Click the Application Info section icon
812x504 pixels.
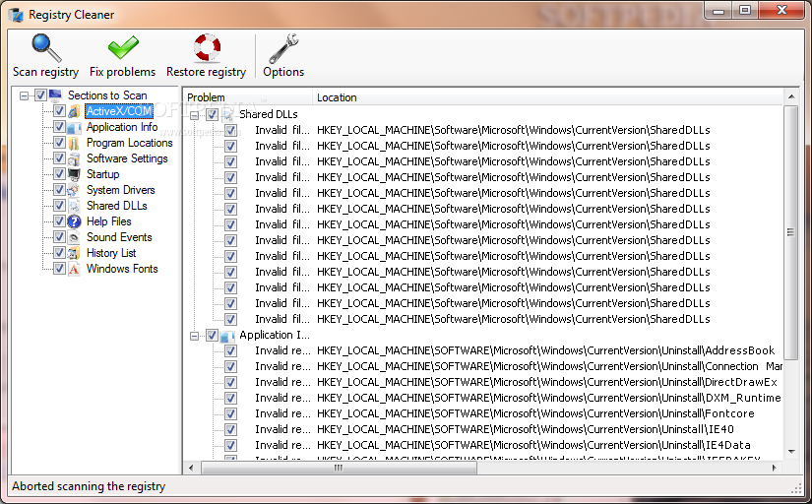point(74,127)
